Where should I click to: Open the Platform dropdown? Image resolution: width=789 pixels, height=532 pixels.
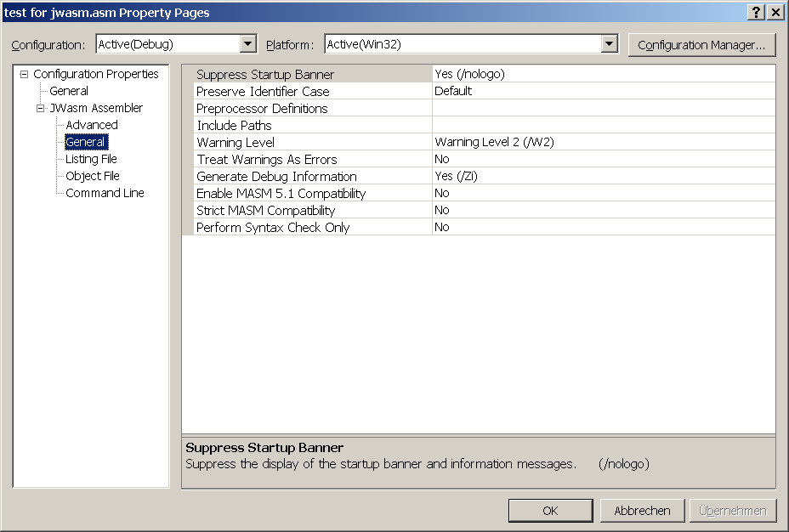pyautogui.click(x=609, y=44)
